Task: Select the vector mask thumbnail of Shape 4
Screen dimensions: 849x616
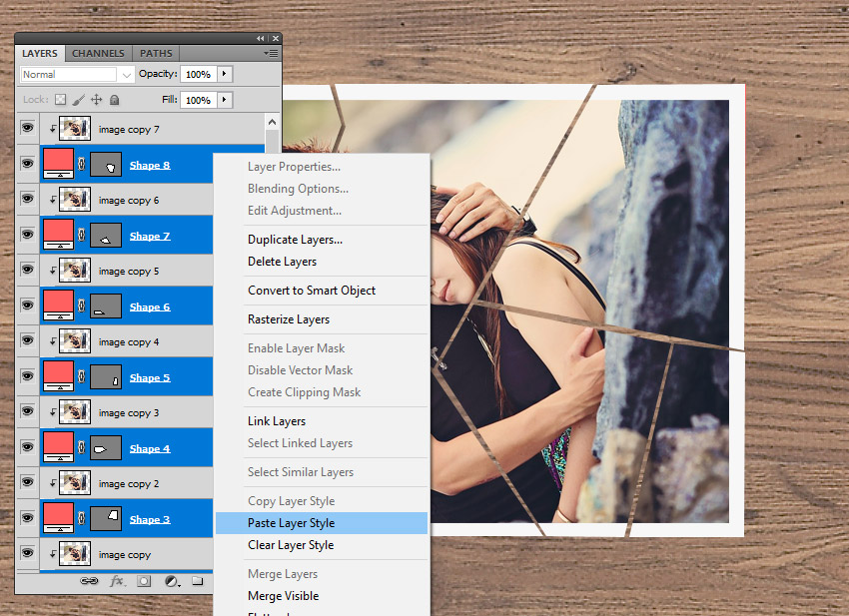Action: (x=106, y=447)
